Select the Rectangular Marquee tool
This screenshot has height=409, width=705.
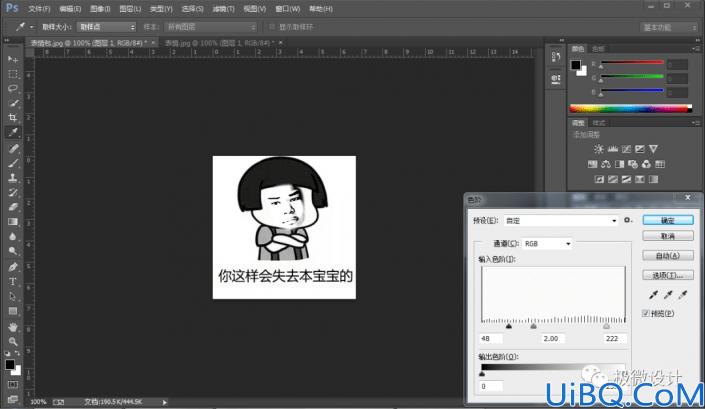[x=13, y=74]
